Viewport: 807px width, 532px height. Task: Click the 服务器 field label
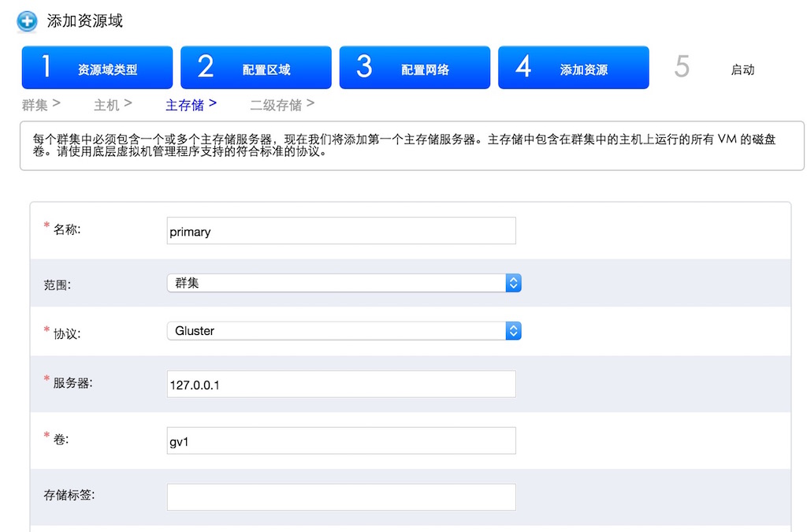point(73,383)
